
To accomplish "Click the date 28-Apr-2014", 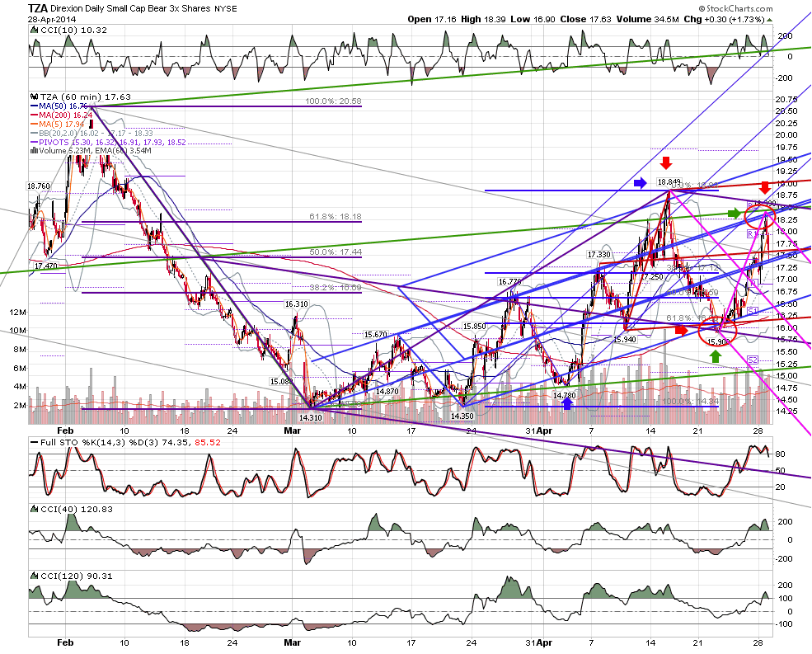I will 51,19.
